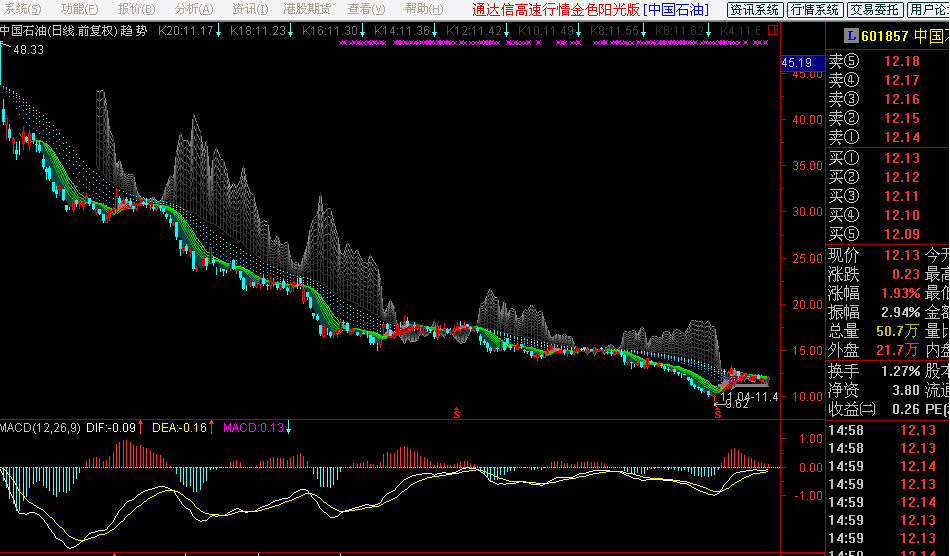Click the 总量 50.7万 value
This screenshot has height=556, width=950.
(898, 331)
